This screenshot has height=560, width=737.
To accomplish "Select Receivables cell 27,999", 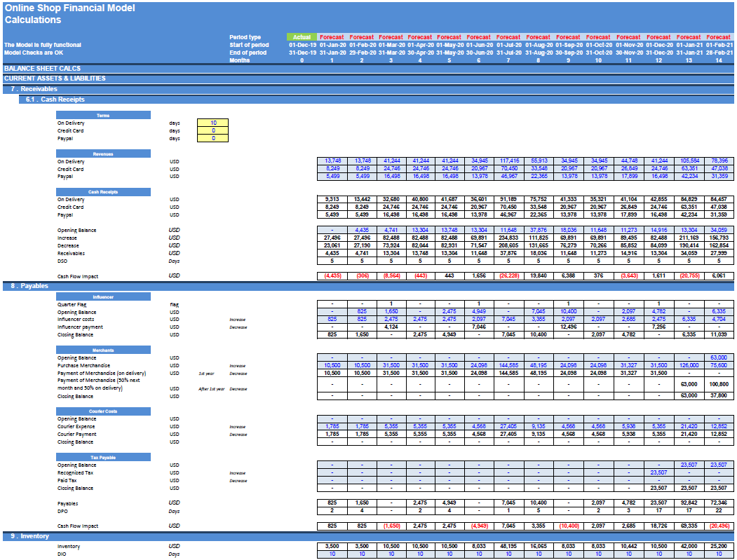I will pos(719,253).
